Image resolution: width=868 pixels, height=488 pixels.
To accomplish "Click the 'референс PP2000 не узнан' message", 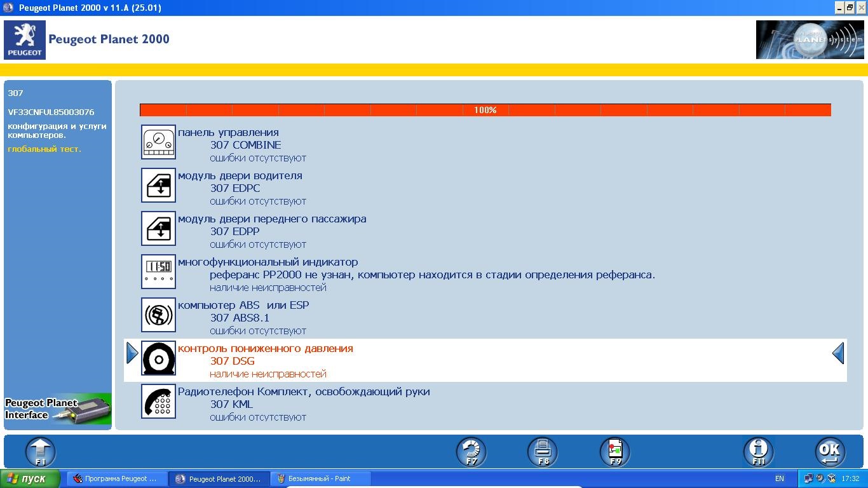I will tap(432, 274).
